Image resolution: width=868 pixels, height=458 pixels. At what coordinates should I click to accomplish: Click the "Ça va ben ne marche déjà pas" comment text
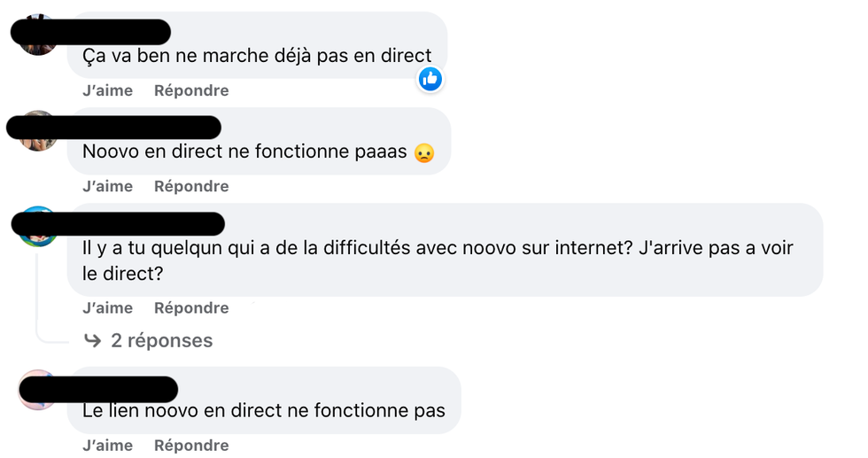point(257,56)
